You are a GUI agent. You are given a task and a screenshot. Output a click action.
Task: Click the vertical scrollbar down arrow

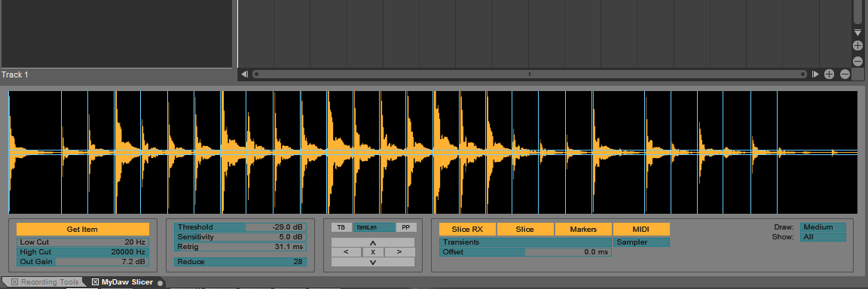(x=857, y=32)
